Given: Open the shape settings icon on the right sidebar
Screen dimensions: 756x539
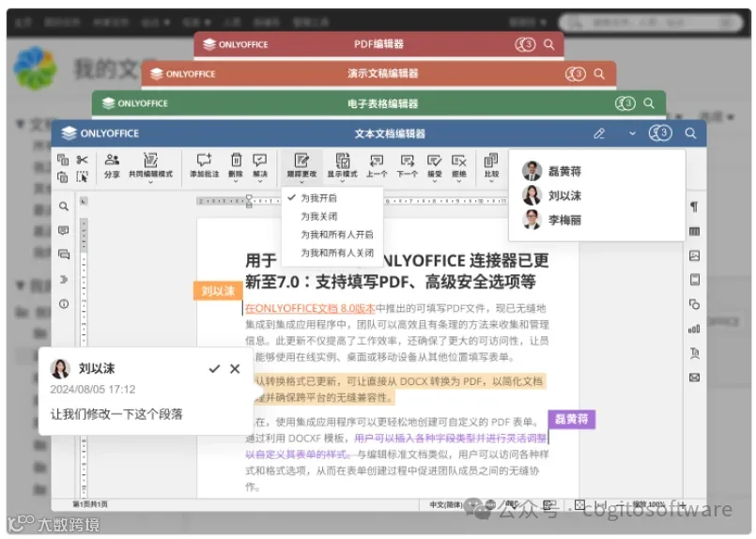Looking at the screenshot, I should coord(694,304).
